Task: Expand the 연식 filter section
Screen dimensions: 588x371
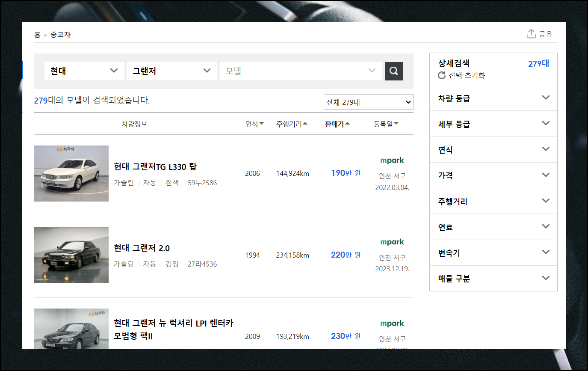Action: pos(493,149)
